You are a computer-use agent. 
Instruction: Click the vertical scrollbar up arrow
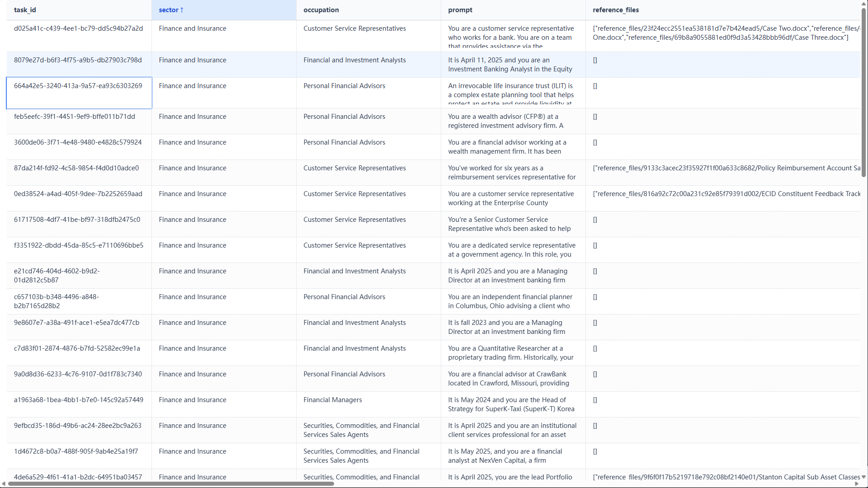point(863,4)
